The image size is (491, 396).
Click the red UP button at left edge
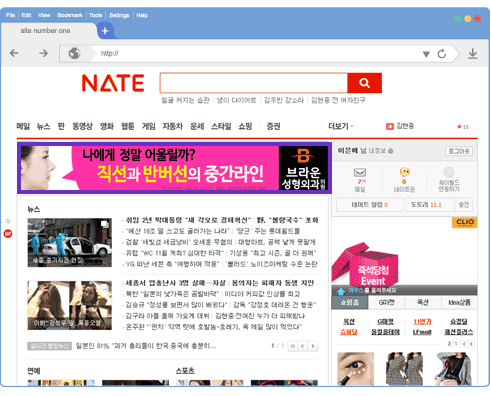point(8,233)
